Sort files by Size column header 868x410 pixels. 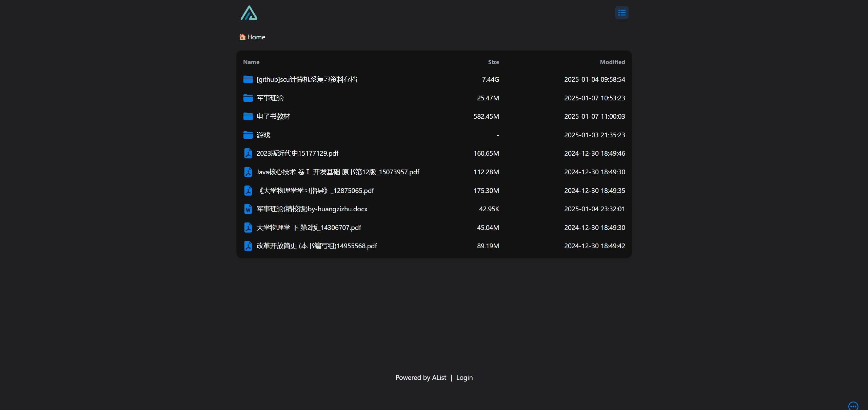[x=493, y=62]
